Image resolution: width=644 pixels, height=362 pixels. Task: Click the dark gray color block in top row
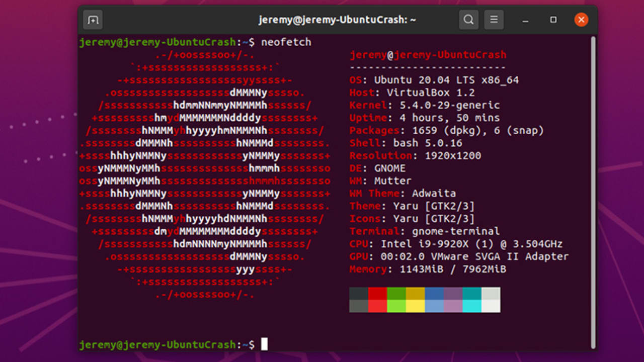[x=359, y=294]
